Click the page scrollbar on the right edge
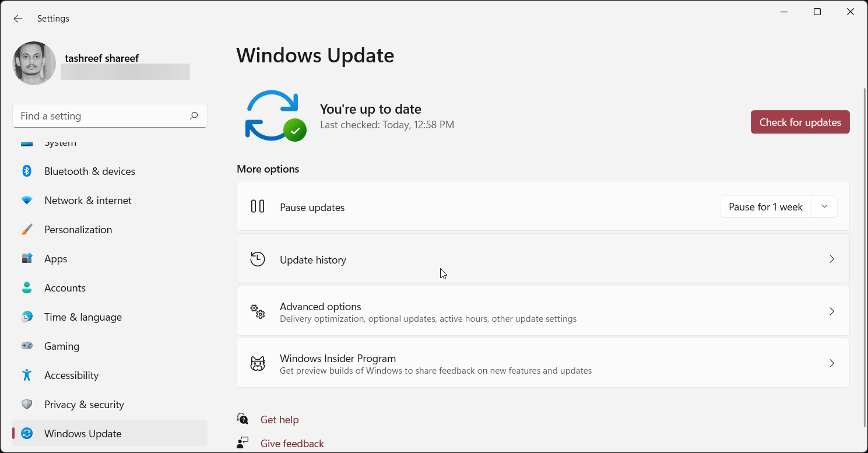Viewport: 868px width, 453px height. pos(865,257)
